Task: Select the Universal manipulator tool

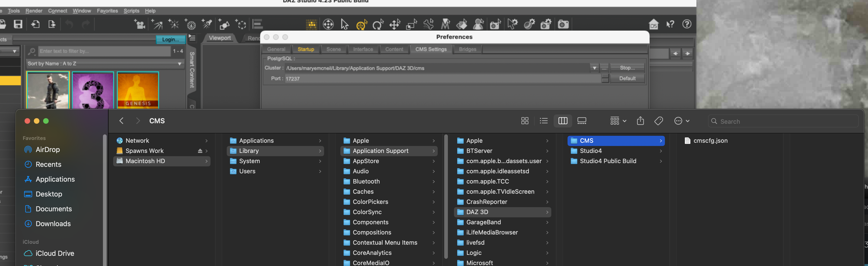Action: (x=362, y=24)
